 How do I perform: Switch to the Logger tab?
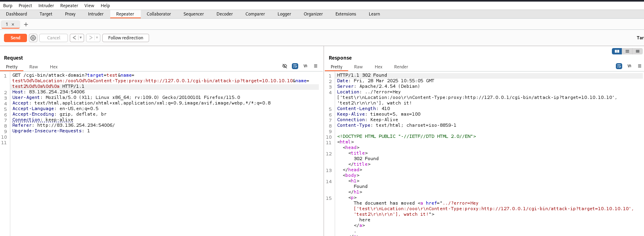[284, 14]
